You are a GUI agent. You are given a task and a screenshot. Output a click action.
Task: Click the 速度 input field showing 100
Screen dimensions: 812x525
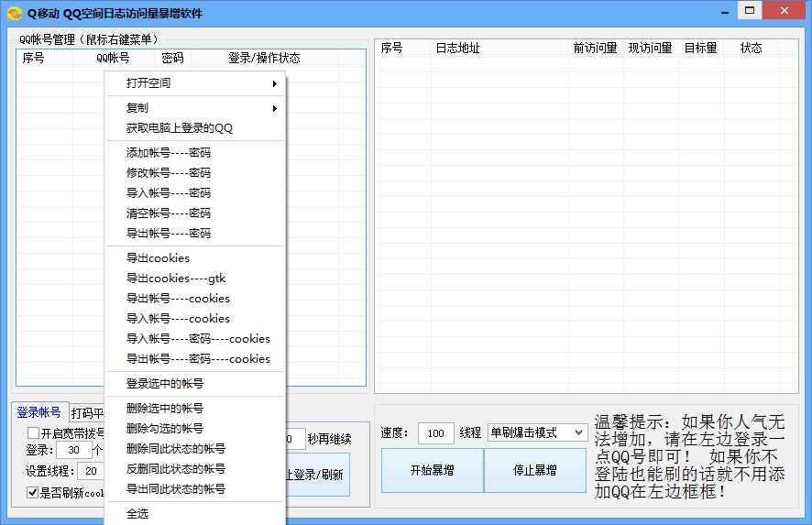click(x=436, y=433)
